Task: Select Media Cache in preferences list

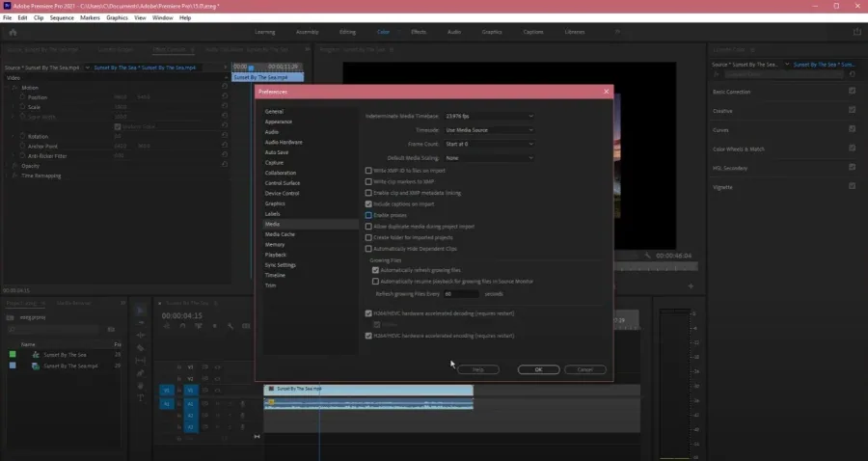Action: [x=280, y=234]
